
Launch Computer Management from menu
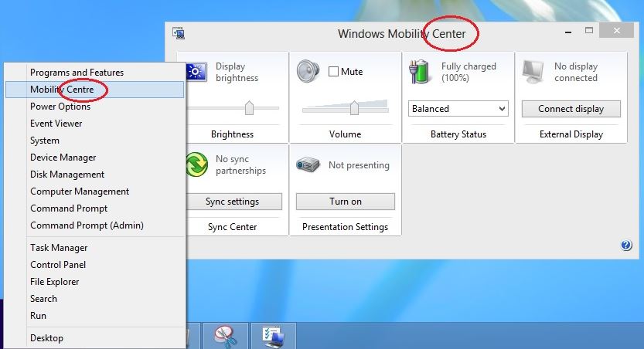[x=95, y=191]
